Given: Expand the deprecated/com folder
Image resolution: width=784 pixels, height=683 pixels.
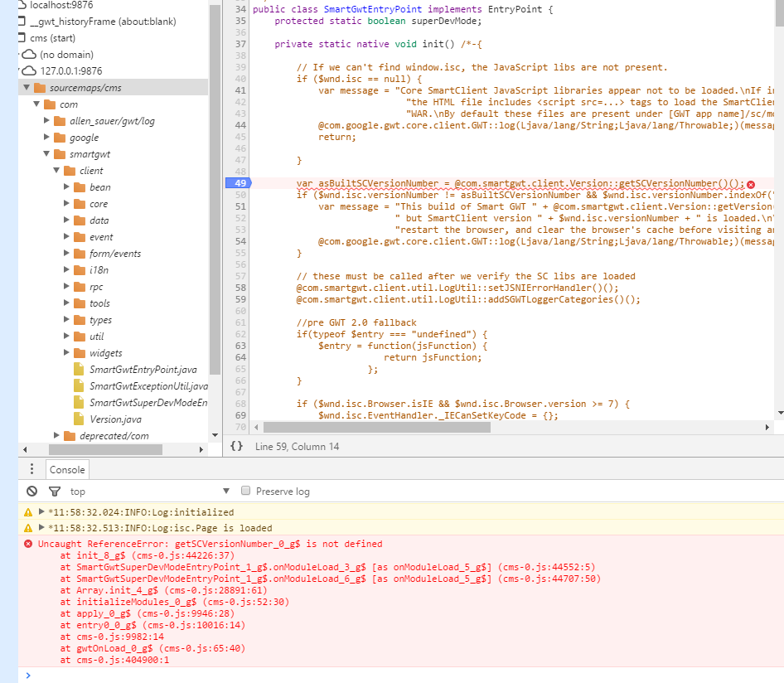Looking at the screenshot, I should point(57,436).
